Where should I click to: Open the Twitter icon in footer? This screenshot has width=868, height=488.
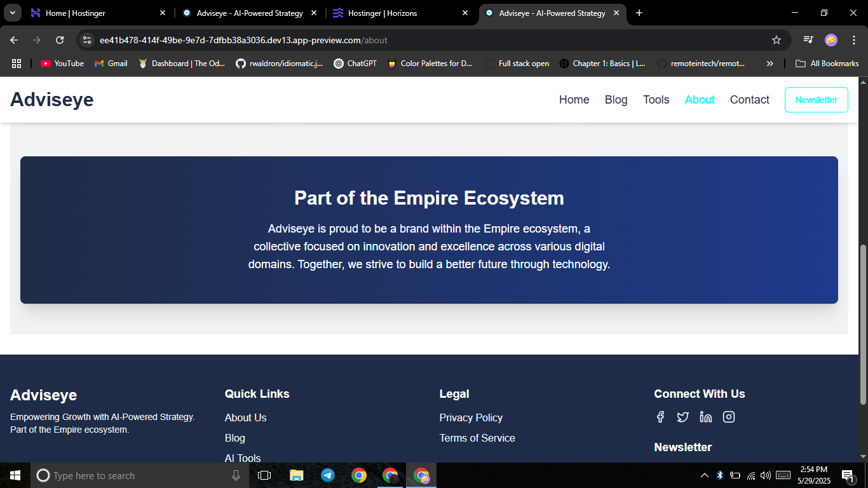tap(682, 417)
